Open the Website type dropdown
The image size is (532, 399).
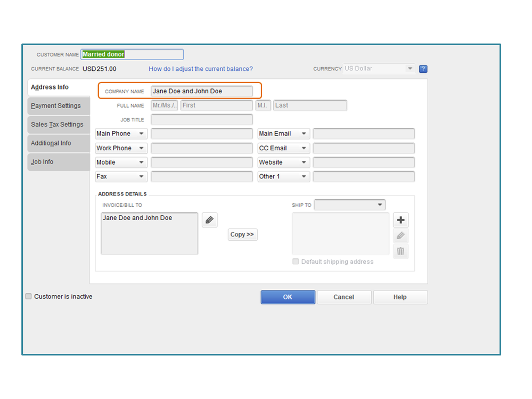[283, 162]
